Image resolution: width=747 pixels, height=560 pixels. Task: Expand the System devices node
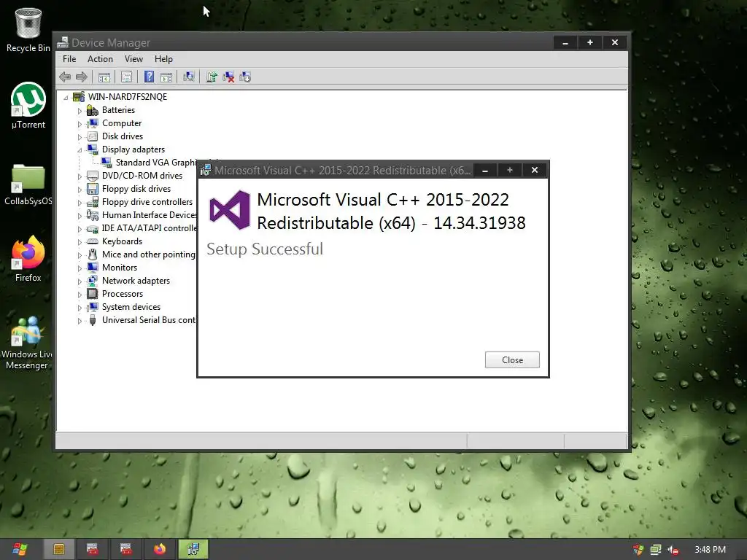(80, 308)
